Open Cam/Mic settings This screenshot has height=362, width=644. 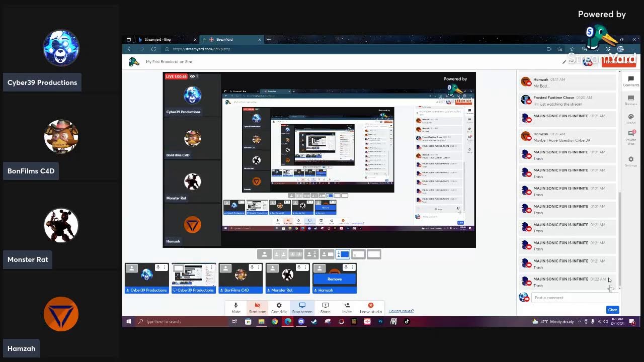(x=279, y=308)
